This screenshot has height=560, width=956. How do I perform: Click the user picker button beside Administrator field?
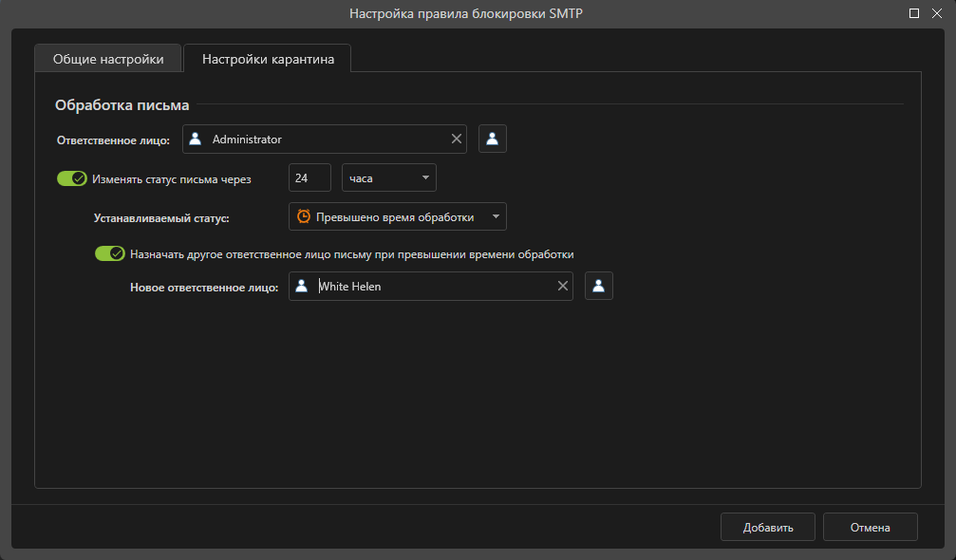492,139
